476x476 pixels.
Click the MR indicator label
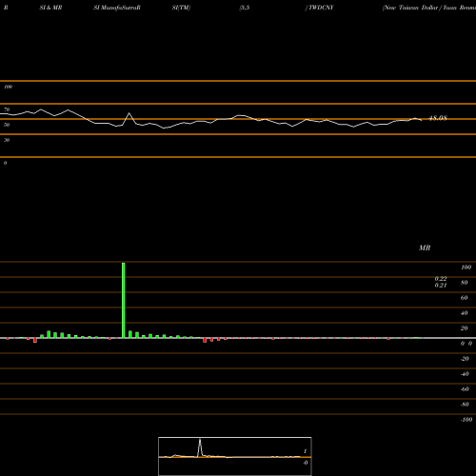[425, 248]
